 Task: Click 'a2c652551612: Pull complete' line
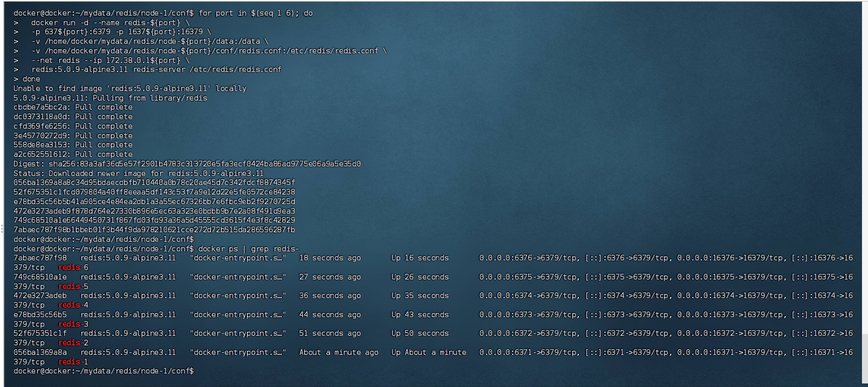pos(73,154)
